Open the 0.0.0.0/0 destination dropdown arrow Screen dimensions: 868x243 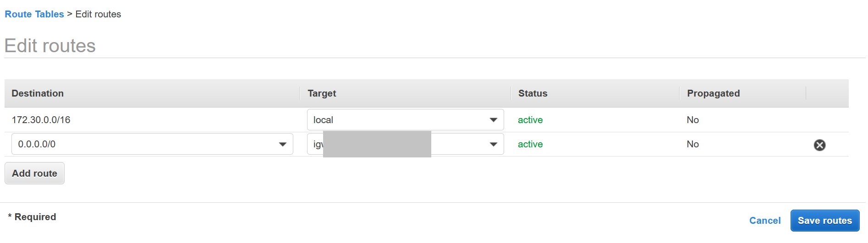[x=282, y=144]
